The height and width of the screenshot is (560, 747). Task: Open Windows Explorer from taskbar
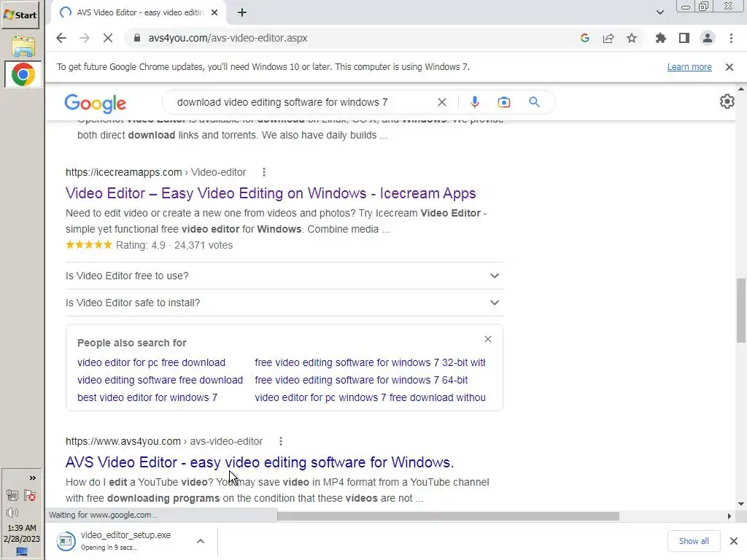pos(23,47)
